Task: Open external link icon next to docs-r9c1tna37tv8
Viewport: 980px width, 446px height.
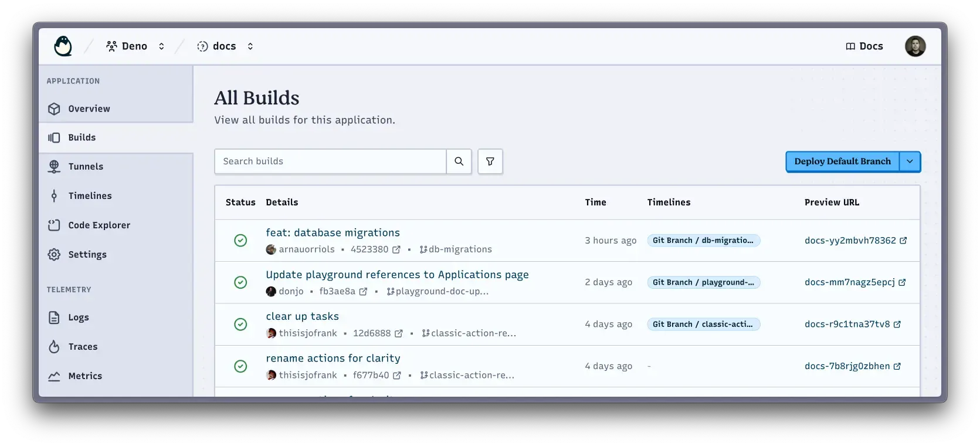Action: pyautogui.click(x=897, y=325)
